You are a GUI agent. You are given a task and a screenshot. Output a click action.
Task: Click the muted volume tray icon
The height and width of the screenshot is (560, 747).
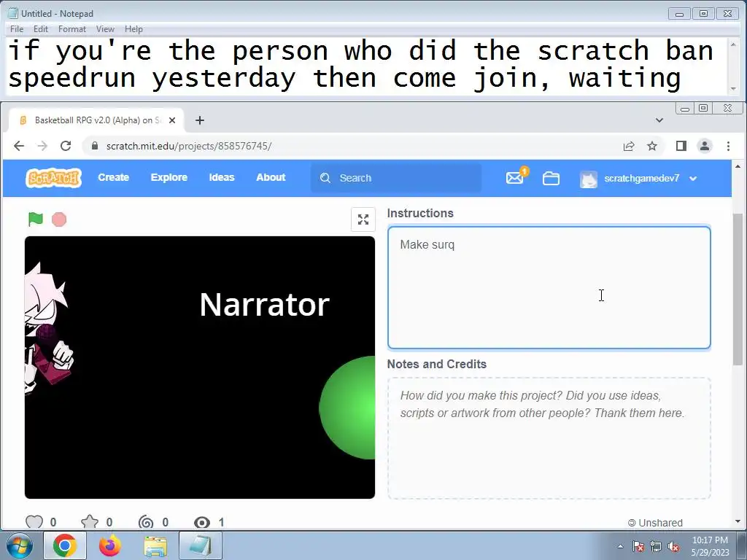click(x=673, y=546)
